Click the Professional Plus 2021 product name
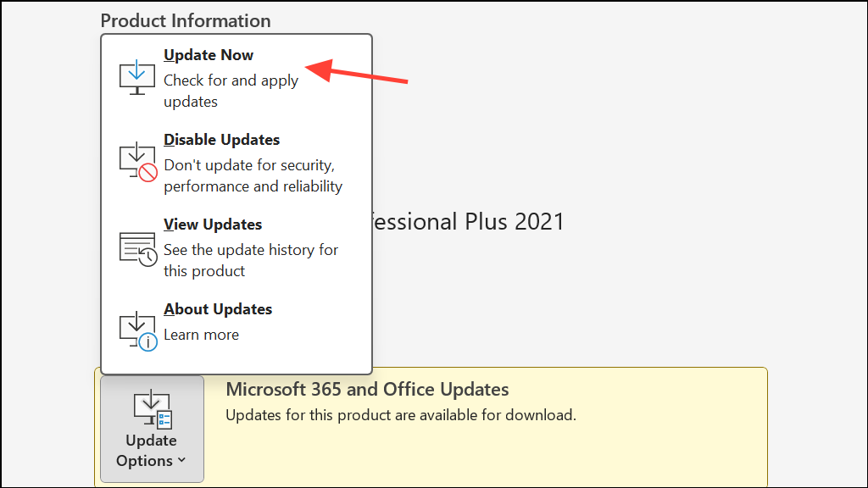Screen dimensions: 868x488 468,222
